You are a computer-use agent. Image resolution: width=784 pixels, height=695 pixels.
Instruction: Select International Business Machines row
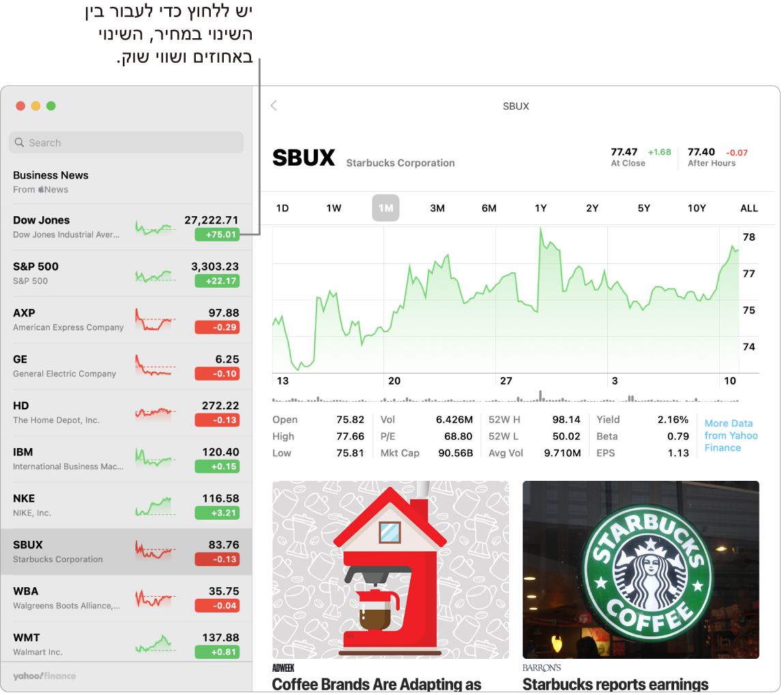[x=126, y=459]
